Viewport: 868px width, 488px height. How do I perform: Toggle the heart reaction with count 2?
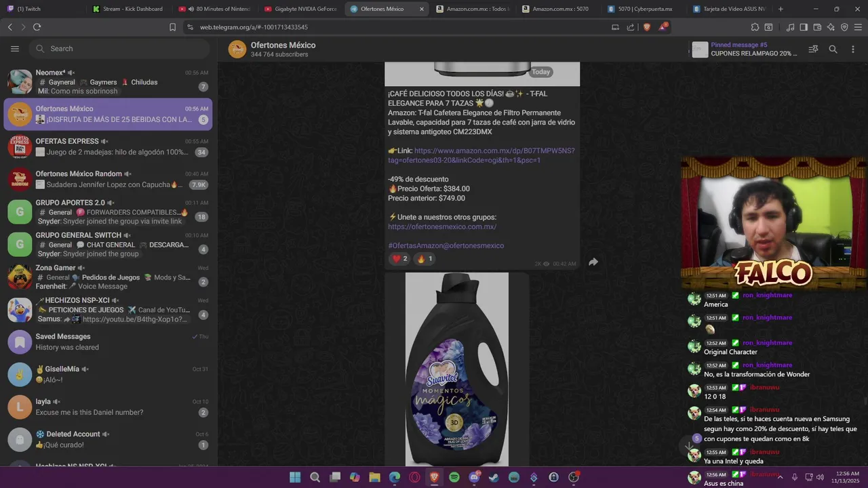pos(399,259)
